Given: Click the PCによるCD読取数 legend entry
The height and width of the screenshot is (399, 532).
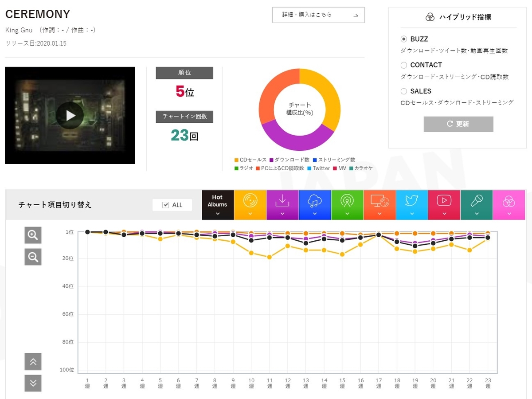Looking at the screenshot, I should pos(280,168).
